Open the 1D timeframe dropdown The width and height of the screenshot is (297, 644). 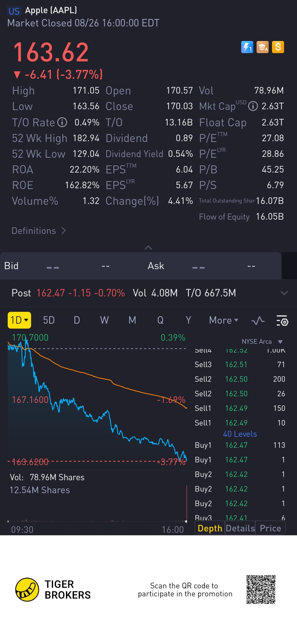tap(19, 320)
